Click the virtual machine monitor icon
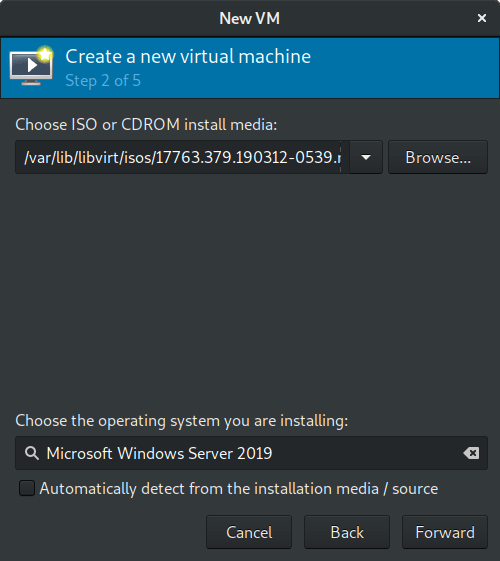500x561 pixels. tap(31, 66)
